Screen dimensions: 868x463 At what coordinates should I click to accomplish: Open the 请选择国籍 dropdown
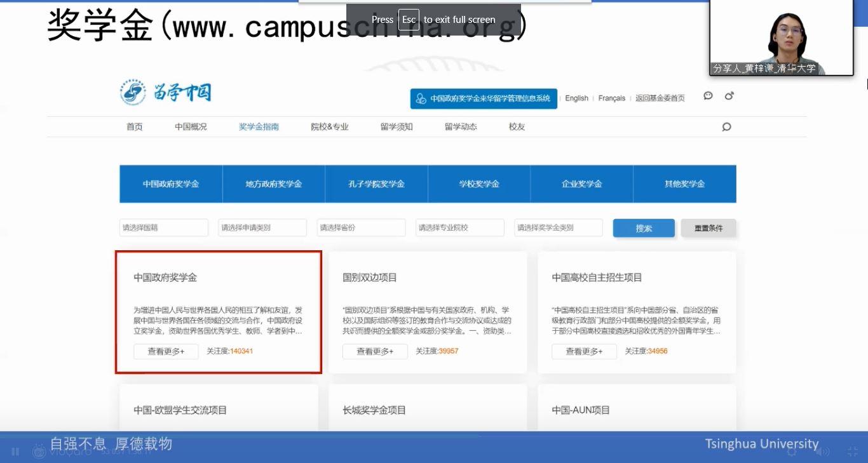point(164,227)
